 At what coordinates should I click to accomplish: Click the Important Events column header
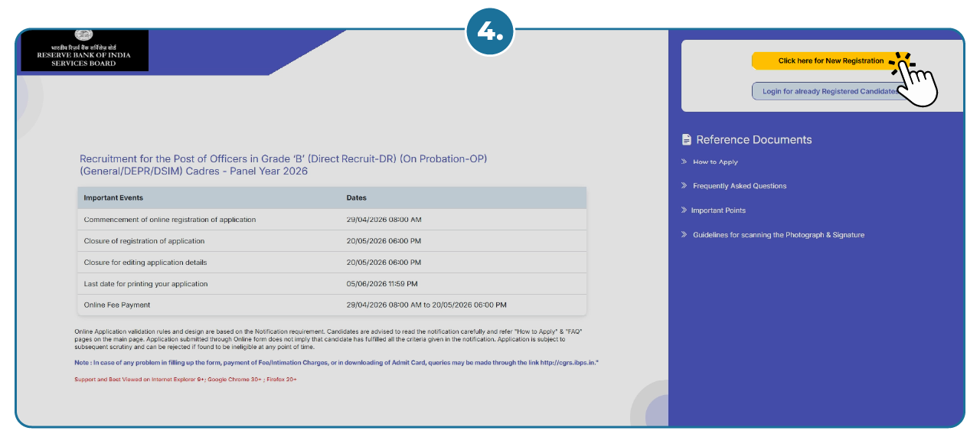tap(113, 197)
